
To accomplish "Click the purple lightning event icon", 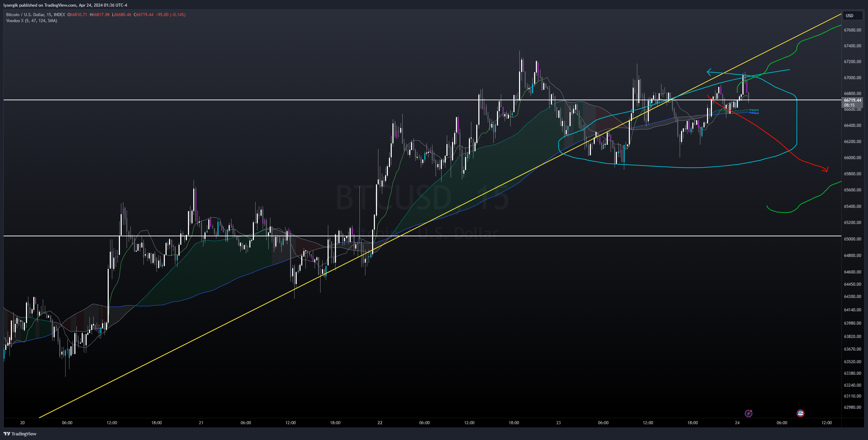I will (748, 413).
